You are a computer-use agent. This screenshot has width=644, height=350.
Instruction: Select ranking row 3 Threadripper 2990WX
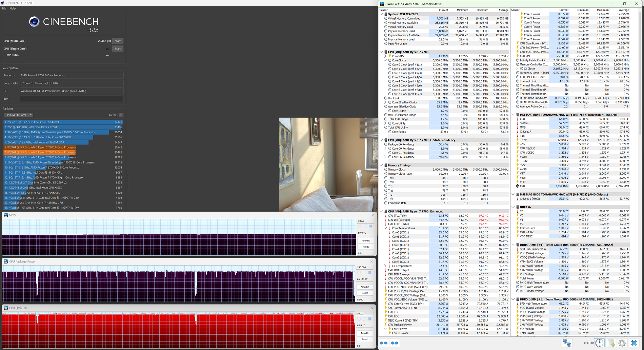(x=63, y=132)
